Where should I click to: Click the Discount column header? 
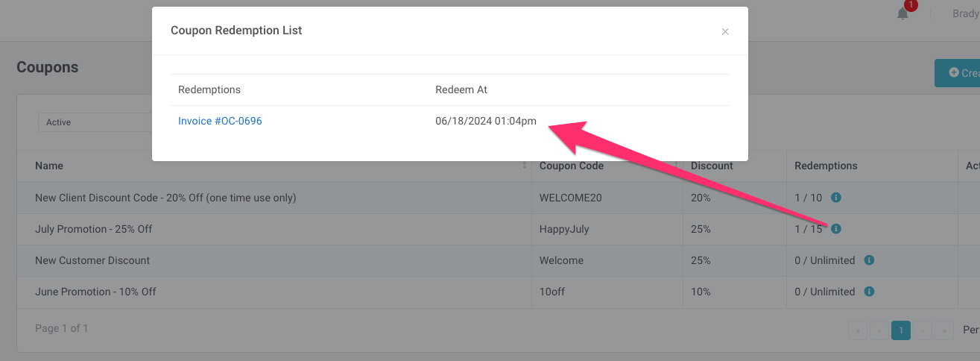click(712, 166)
